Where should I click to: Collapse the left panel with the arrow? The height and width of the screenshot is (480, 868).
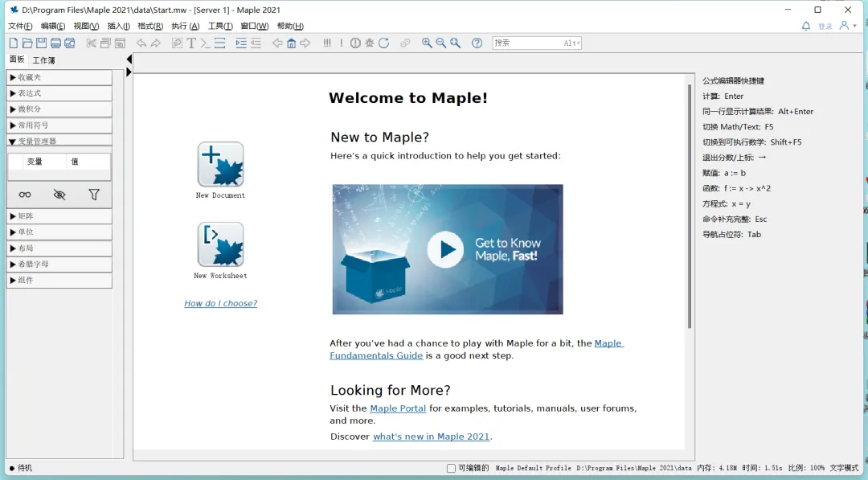pos(129,59)
